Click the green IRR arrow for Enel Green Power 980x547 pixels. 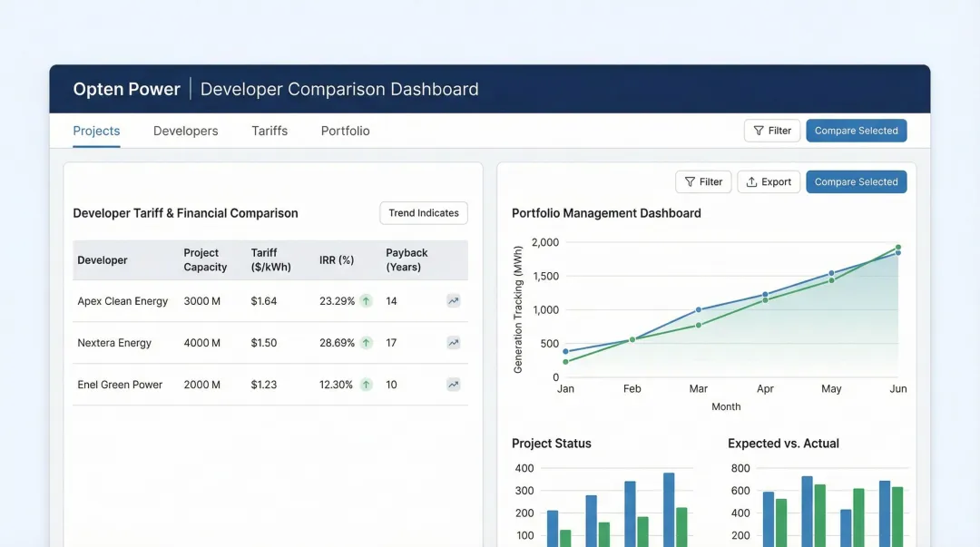364,384
